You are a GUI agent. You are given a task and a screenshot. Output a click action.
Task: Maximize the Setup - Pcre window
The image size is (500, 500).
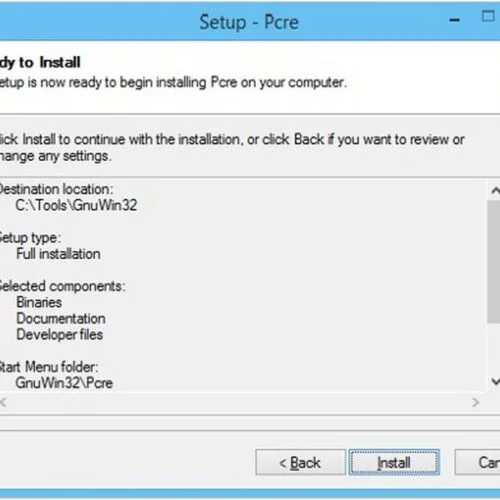[488, 16]
